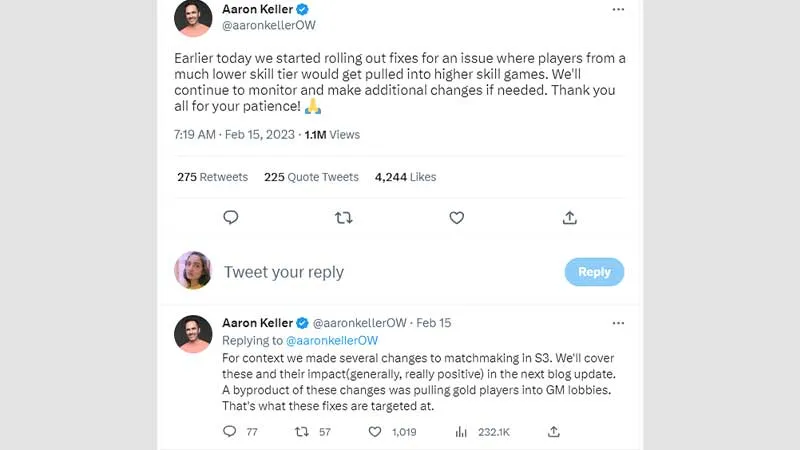Open the three-dot menu on main tweet
Screen dimensions: 800x450
618,9
